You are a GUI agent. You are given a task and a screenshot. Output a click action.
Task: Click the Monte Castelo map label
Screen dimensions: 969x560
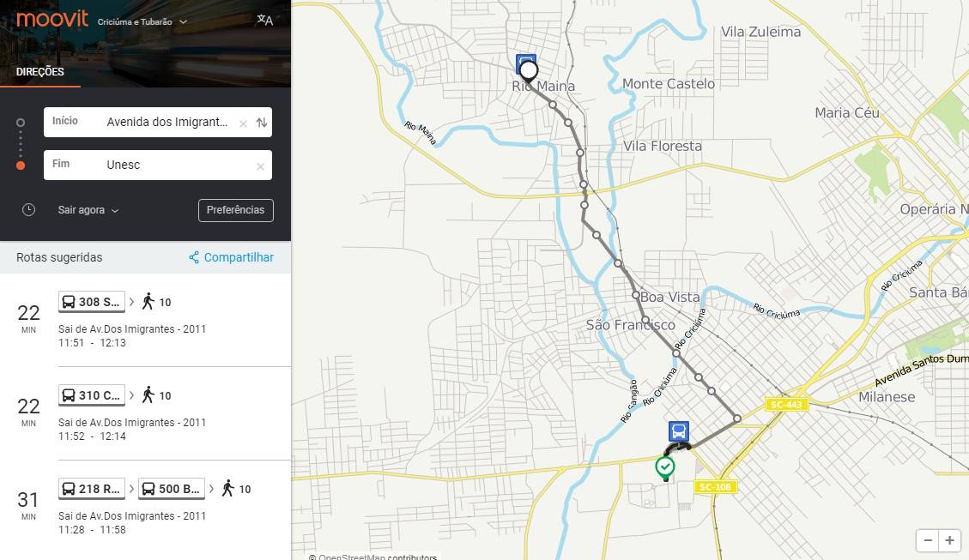tap(668, 84)
